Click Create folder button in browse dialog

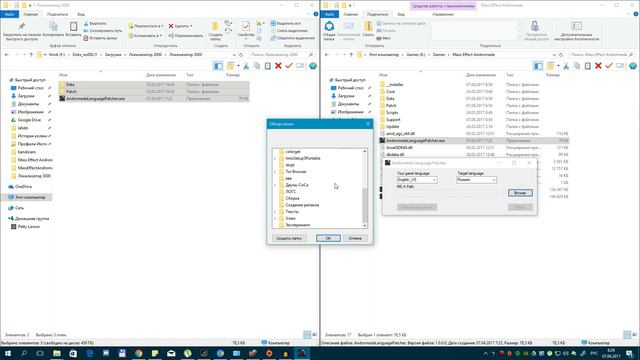coord(289,238)
